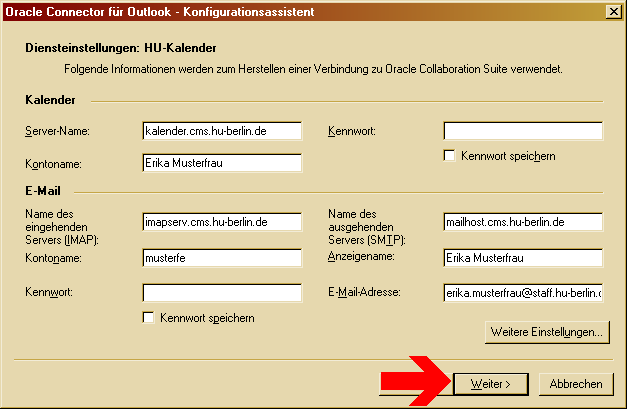Viewport: 627px width, 409px height.
Task: Focus the E-Mail-Adresse input field
Action: [523, 293]
